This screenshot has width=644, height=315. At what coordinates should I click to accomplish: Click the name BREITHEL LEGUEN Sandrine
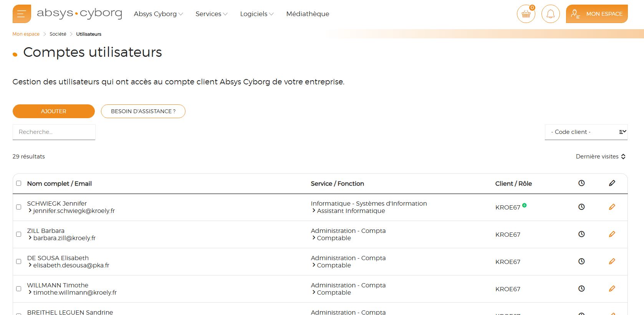pyautogui.click(x=70, y=312)
